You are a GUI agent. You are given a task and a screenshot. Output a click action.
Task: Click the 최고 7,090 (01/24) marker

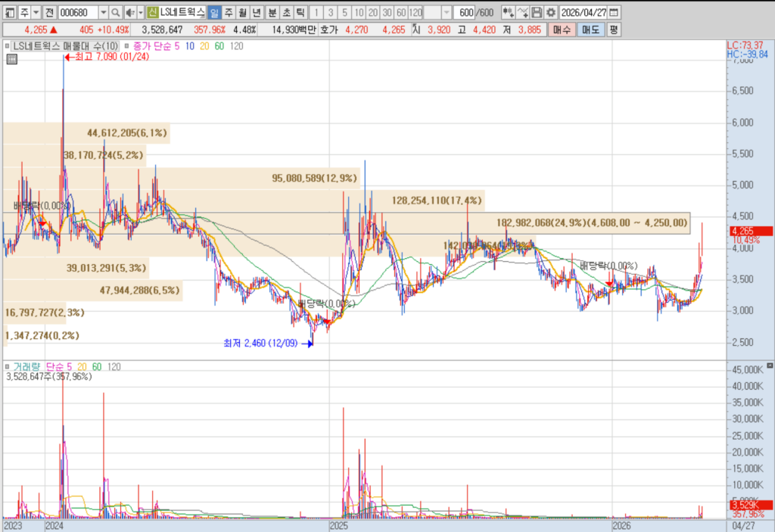[107, 57]
